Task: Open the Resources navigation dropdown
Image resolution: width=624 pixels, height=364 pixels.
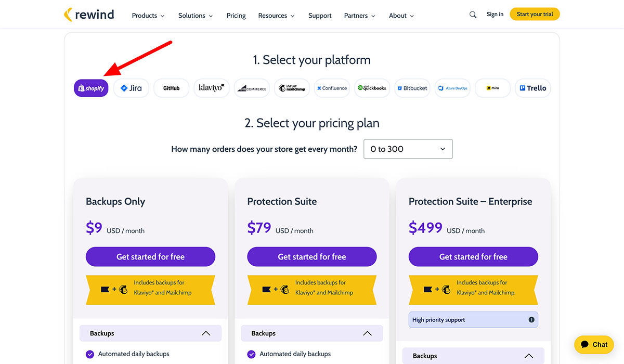Action: point(276,16)
